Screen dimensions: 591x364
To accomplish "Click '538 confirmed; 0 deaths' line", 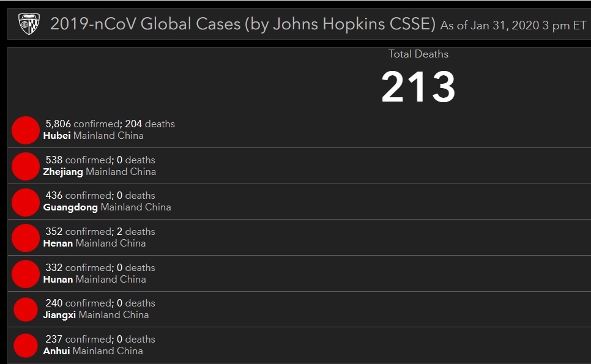I will pyautogui.click(x=100, y=160).
